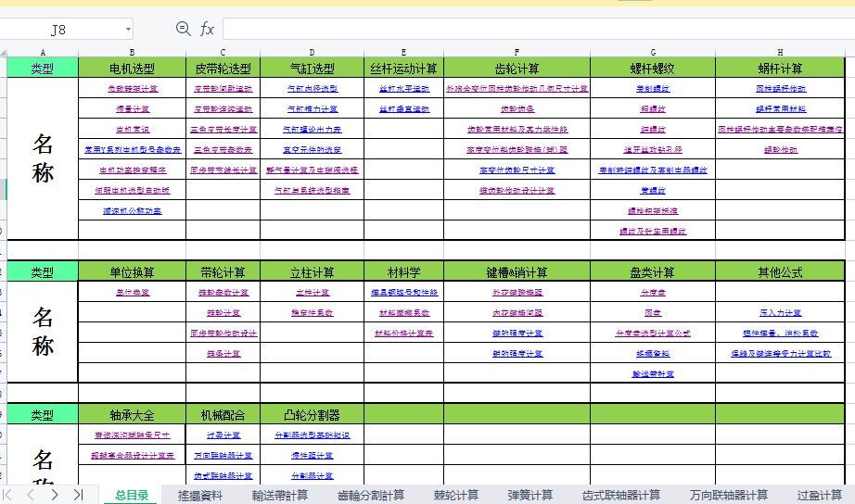Follow the 万向联轴器计算 link in 机械配合 column
The width and height of the screenshot is (855, 504).
tap(223, 456)
